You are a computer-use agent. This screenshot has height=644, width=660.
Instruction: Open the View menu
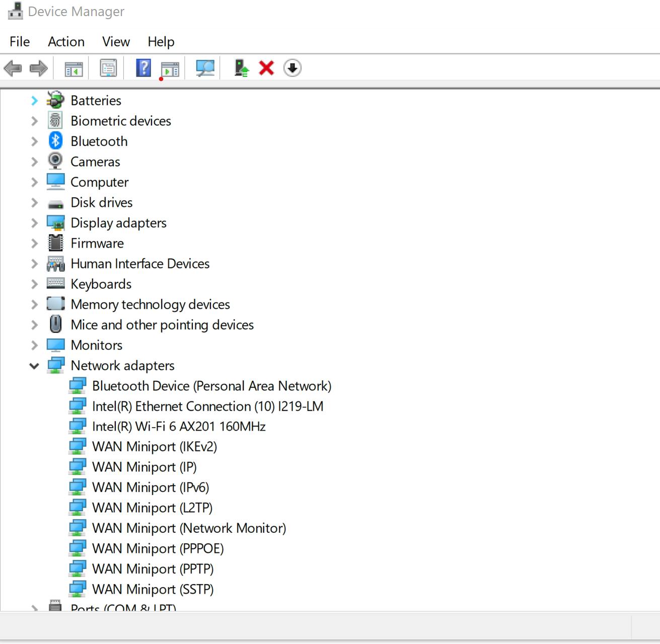click(116, 42)
